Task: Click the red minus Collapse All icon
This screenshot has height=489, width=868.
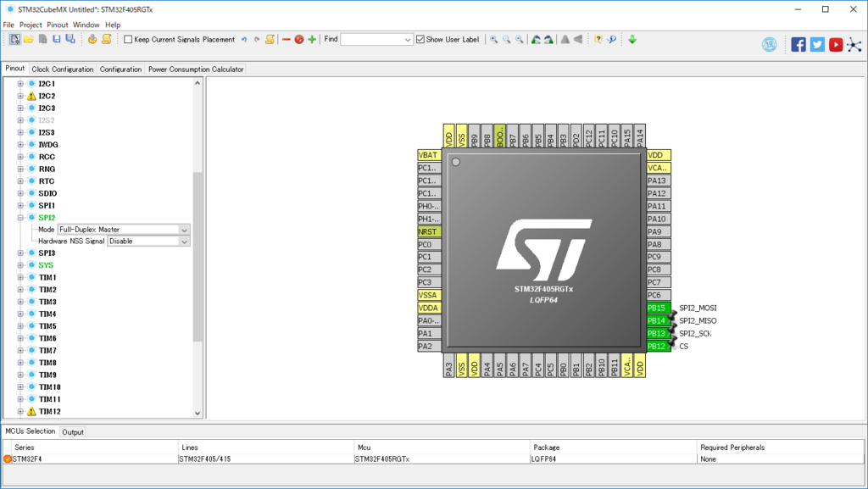Action: pyautogui.click(x=287, y=39)
